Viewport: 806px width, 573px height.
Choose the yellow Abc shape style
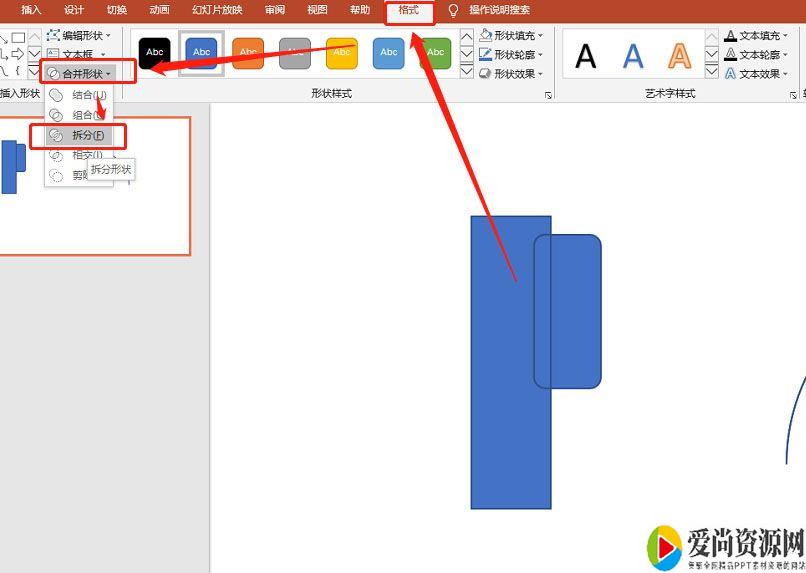tap(342, 52)
